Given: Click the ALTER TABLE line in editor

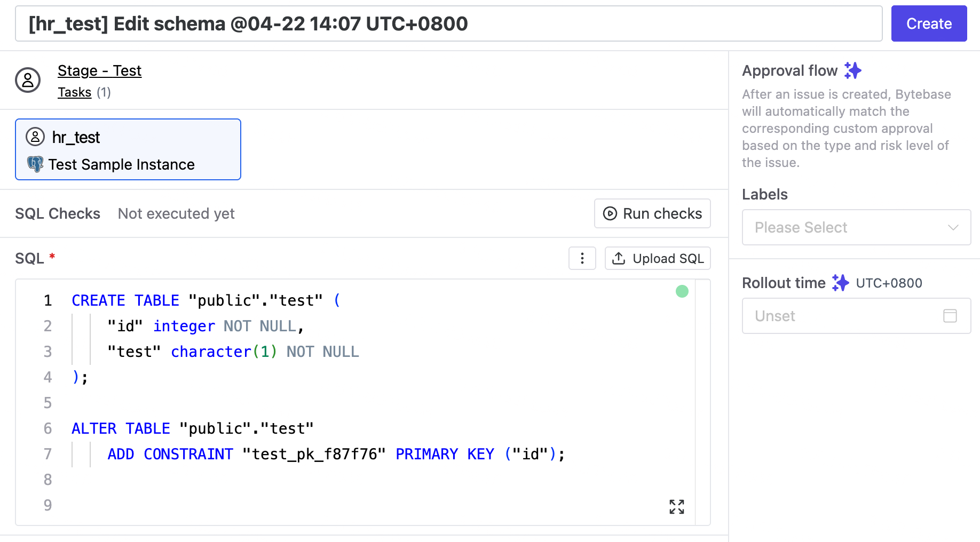Looking at the screenshot, I should (193, 428).
